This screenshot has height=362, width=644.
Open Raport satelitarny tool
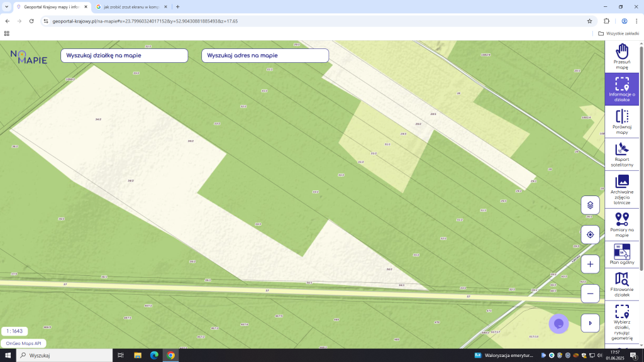621,155
